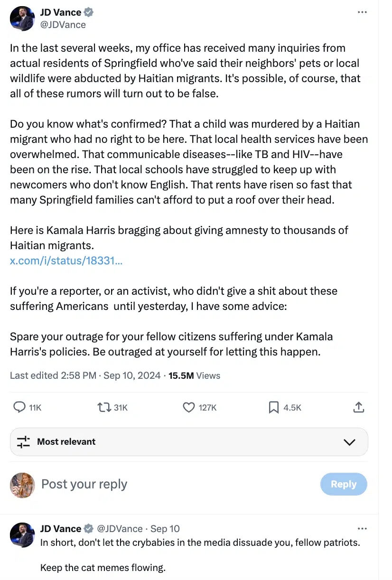Open the three-dot menu on the main post
This screenshot has height=580, width=392.
click(362, 12)
